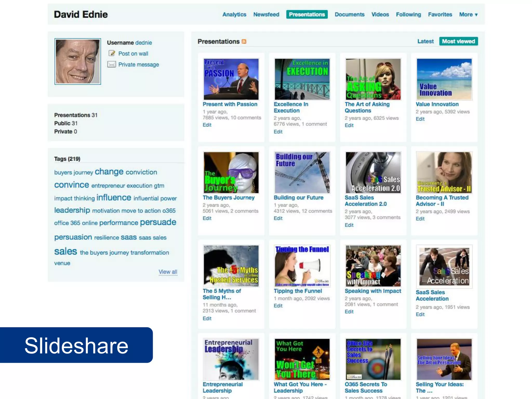
Task: Open Office 365 Secrets to Sales thumbnail
Action: (x=373, y=359)
